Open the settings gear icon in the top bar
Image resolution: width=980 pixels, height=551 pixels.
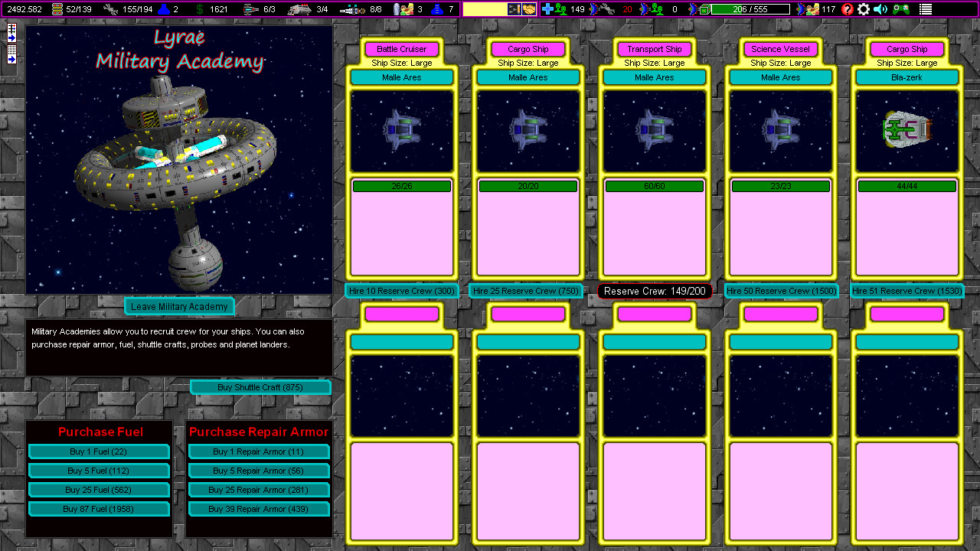pos(864,9)
